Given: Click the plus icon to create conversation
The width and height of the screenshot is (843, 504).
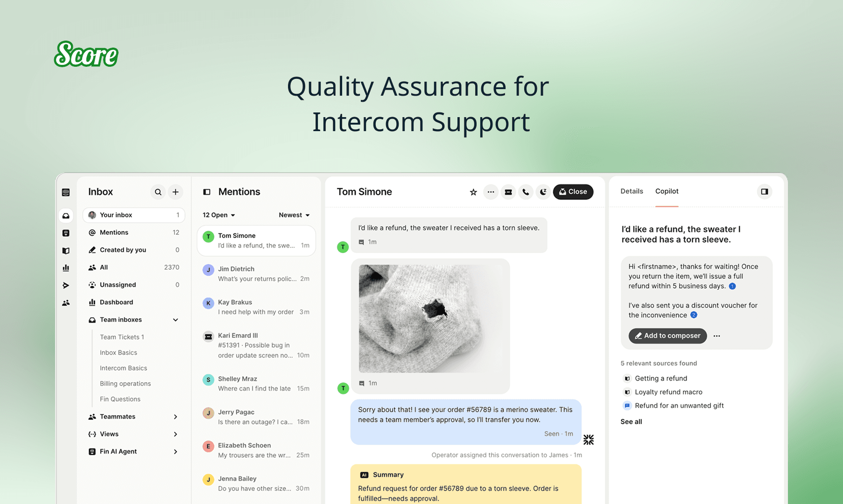Looking at the screenshot, I should (176, 192).
